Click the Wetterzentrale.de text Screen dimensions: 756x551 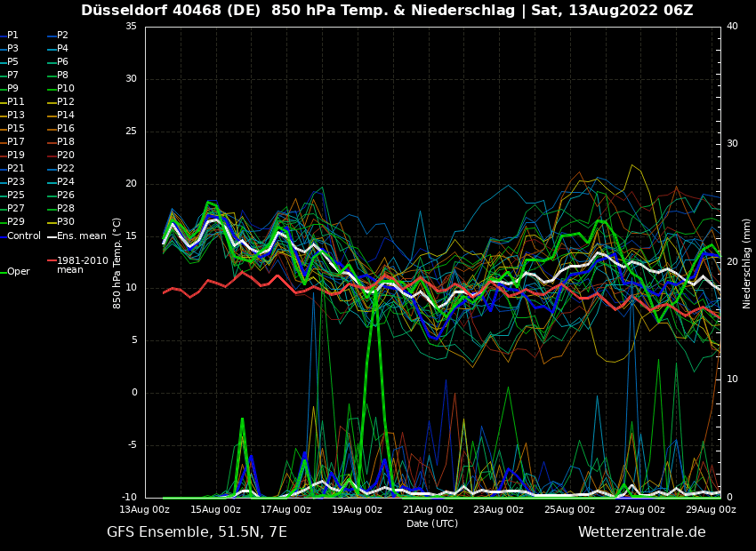pyautogui.click(x=641, y=532)
